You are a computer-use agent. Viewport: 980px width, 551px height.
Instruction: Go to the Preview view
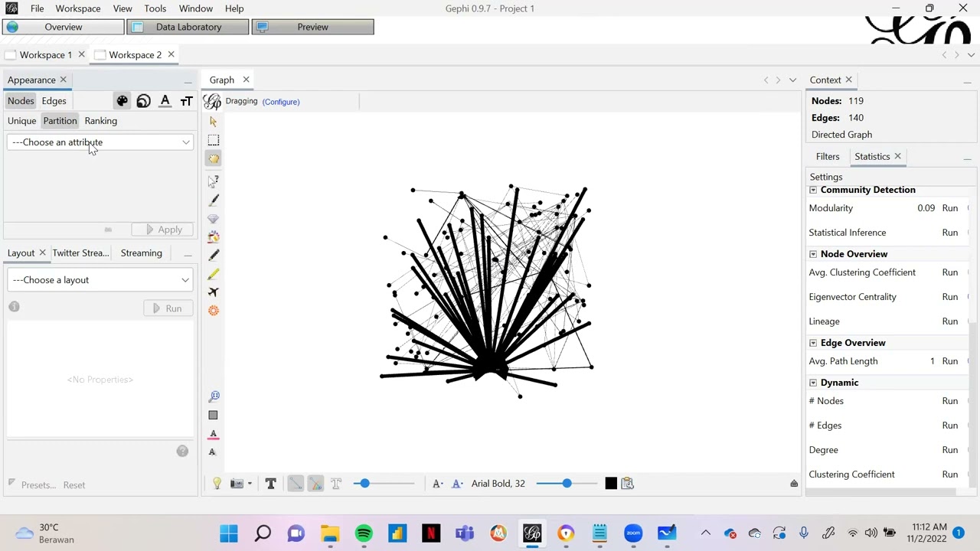tap(312, 27)
